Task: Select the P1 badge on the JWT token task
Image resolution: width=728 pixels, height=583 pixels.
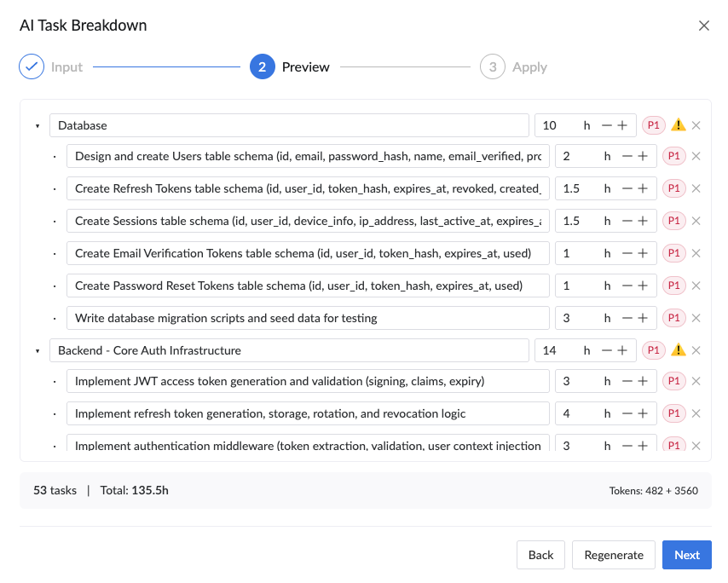Action: point(674,380)
